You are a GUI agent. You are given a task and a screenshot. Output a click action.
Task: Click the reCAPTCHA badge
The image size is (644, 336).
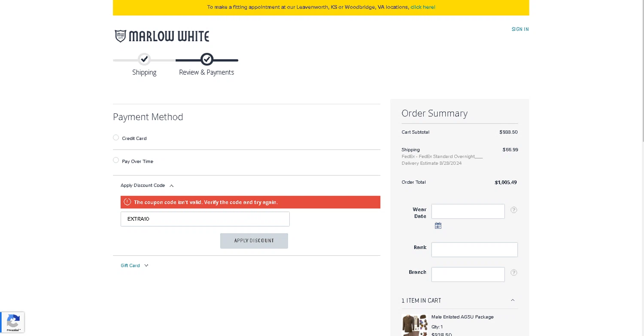(12, 322)
